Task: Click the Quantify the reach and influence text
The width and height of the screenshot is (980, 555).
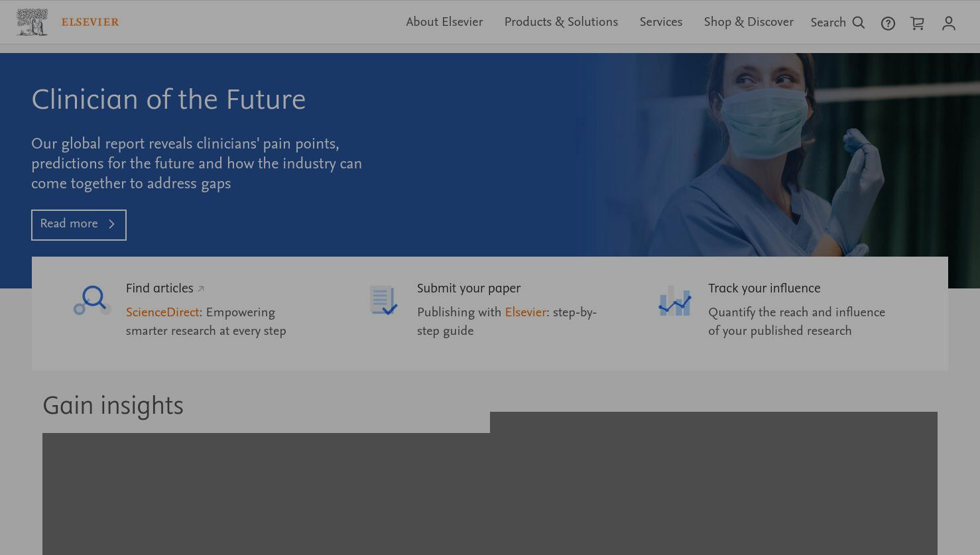Action: [796, 322]
